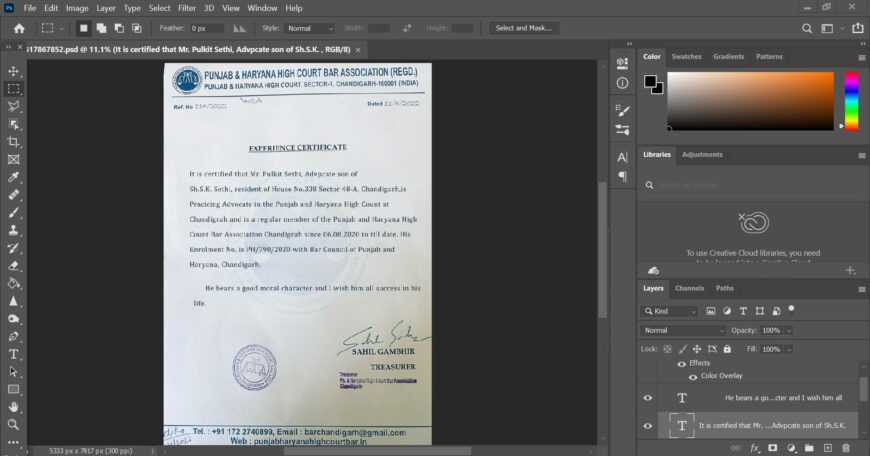Open the layer blend mode Normal dropdown
This screenshot has height=456, width=870.
click(x=682, y=330)
